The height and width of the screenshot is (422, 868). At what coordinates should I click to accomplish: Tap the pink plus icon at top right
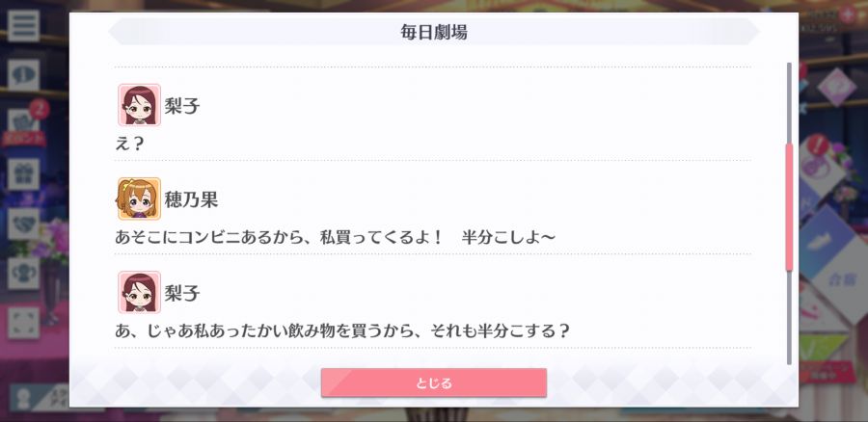[847, 14]
